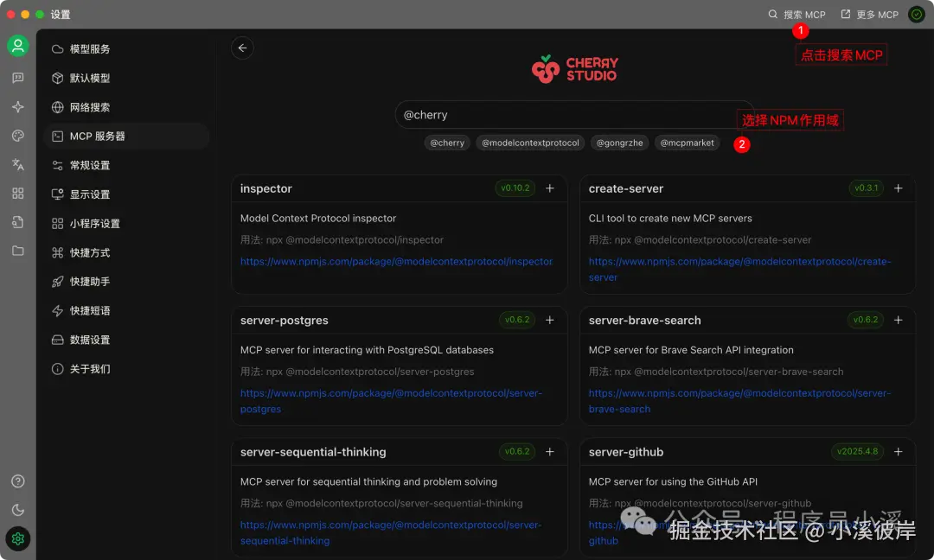Add the server-brave-search package
The width and height of the screenshot is (934, 560).
[899, 320]
